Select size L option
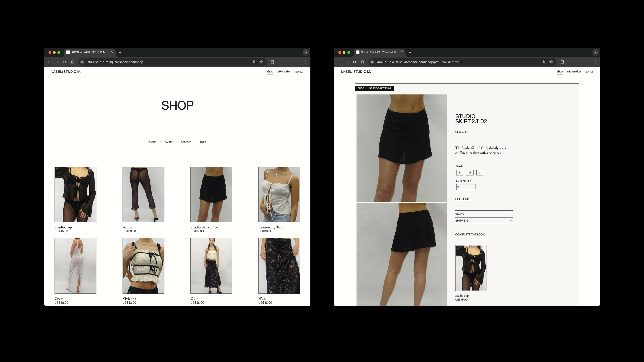Screen dimensions: 644x362 tap(479, 173)
